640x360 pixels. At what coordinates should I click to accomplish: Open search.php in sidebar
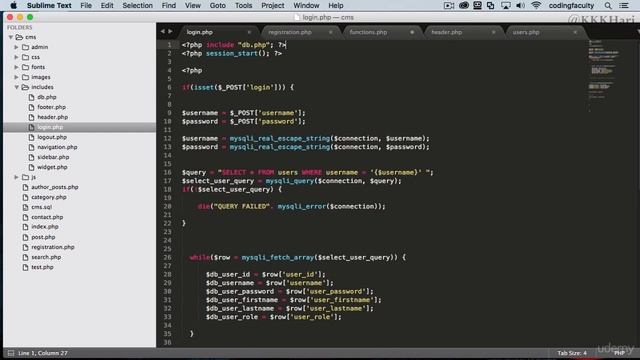pos(46,257)
